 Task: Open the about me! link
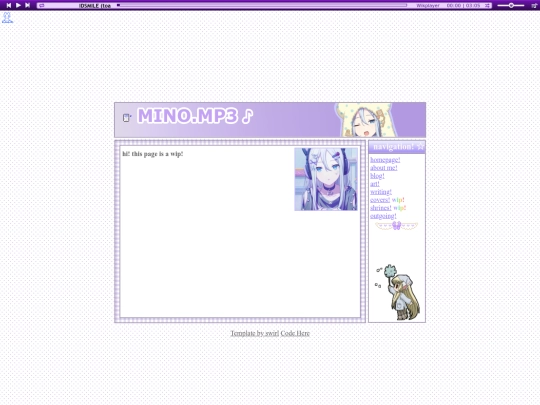(x=384, y=168)
